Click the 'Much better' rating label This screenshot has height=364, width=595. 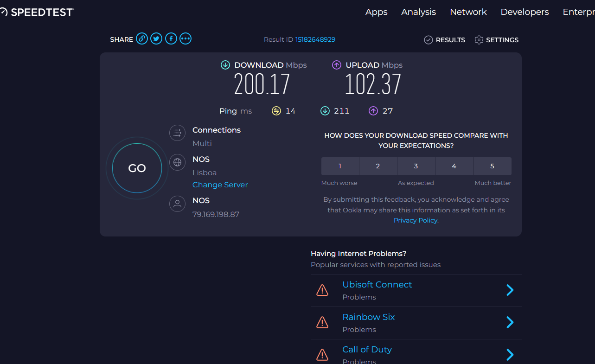(493, 183)
